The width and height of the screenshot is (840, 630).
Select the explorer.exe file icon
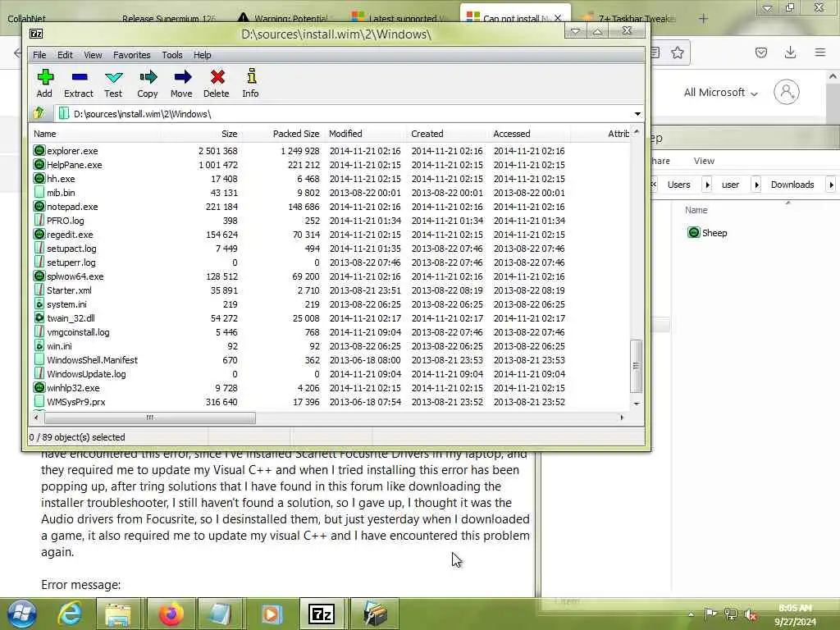point(39,151)
